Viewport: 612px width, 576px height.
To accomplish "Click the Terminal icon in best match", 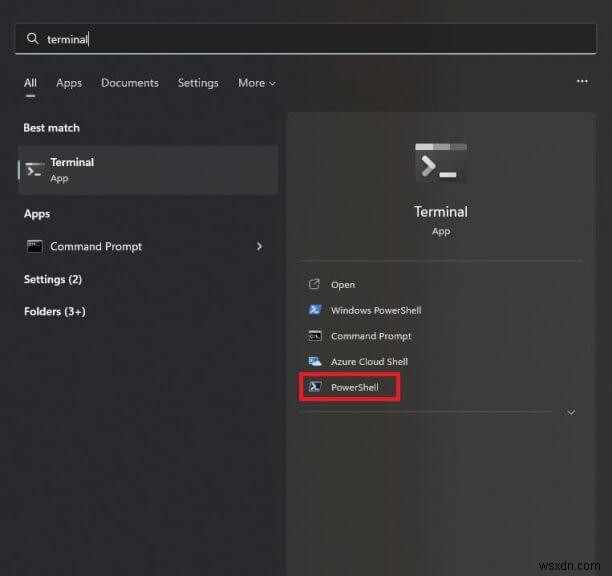I will [x=34, y=170].
